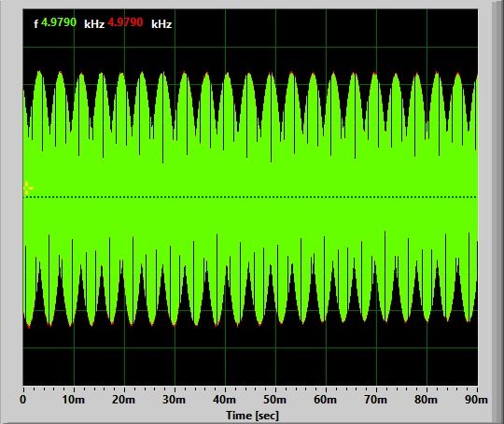Click the 50m time axis label
Image resolution: width=504 pixels, height=424 pixels.
click(x=274, y=400)
